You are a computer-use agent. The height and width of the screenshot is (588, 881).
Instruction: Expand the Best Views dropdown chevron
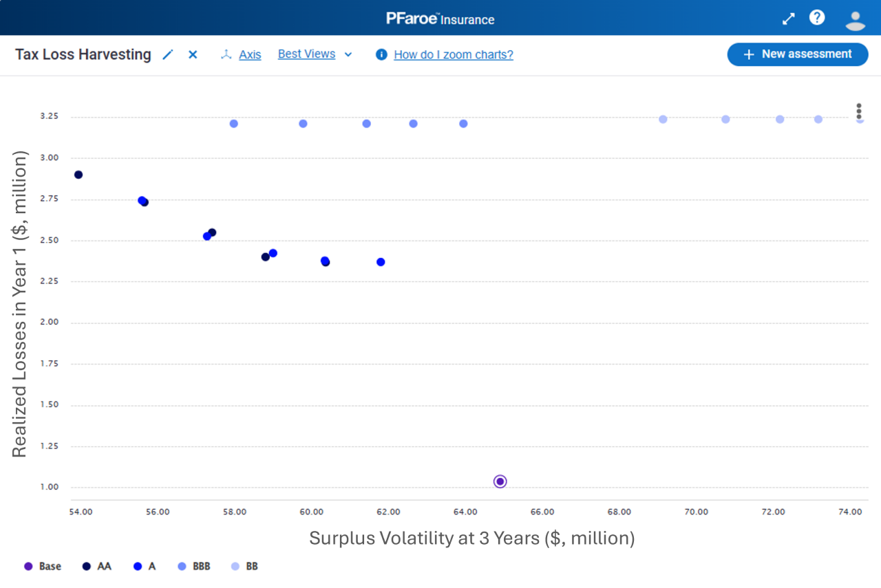[x=348, y=55]
